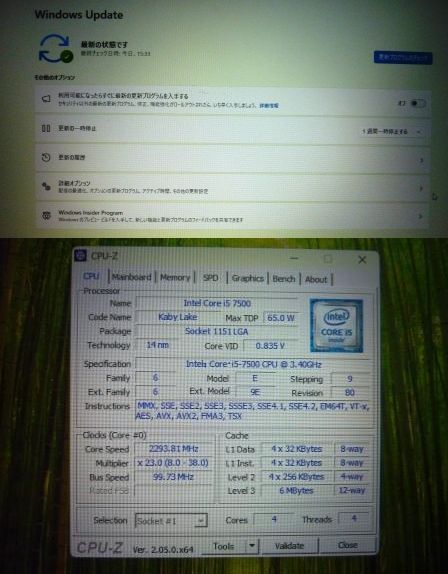Screen dimensions: 448x574
Task: Minimize the CPU-Z window
Action: pyautogui.click(x=294, y=258)
